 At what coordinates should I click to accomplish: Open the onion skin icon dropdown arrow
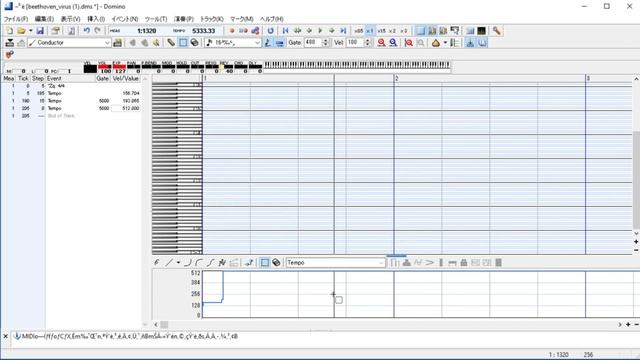[x=445, y=42]
